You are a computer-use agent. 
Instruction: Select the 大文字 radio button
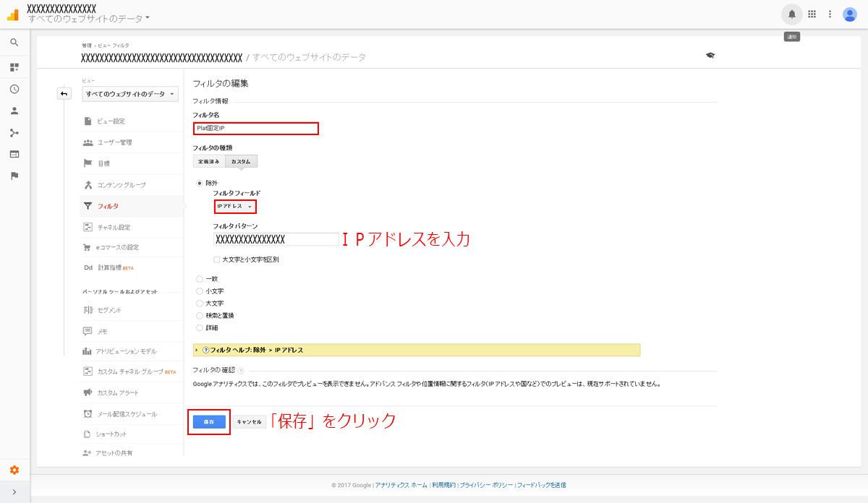tap(200, 303)
